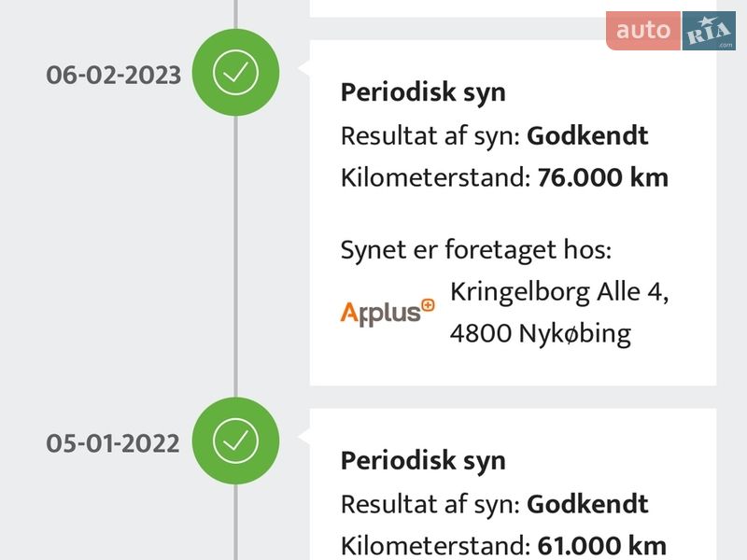
Task: Click the 2023 inspection card's pointer notch
Action: point(303,68)
